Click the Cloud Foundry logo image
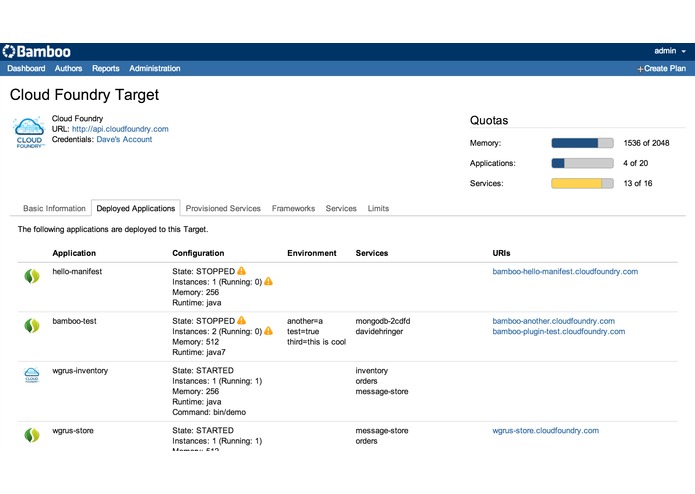This screenshot has height=494, width=695. [29, 132]
